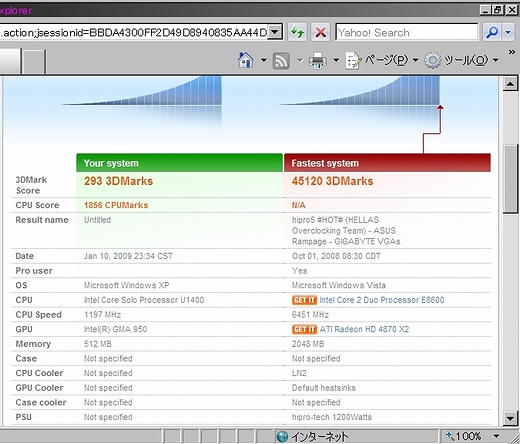Click the Default heatsinks value
The height and width of the screenshot is (444, 520).
(324, 388)
